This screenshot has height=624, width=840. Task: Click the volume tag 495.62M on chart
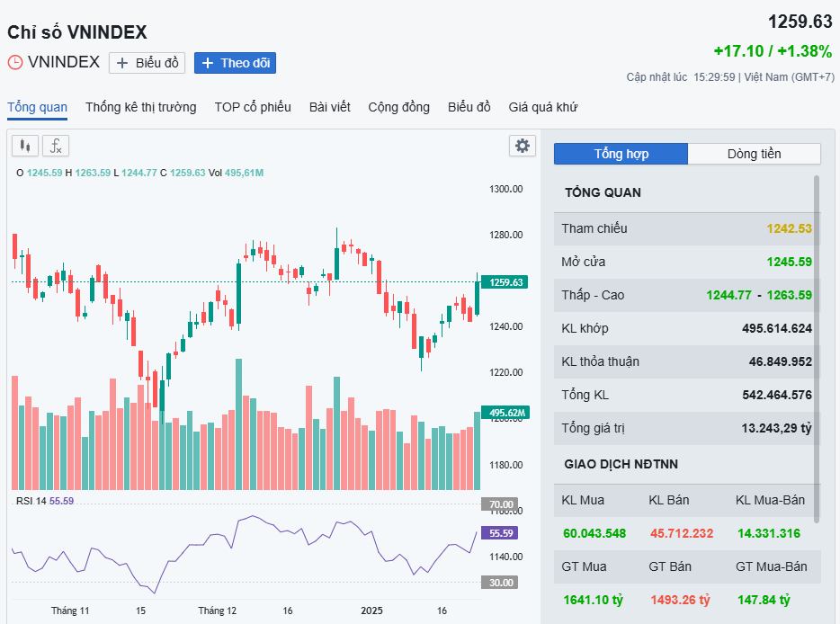tap(505, 413)
